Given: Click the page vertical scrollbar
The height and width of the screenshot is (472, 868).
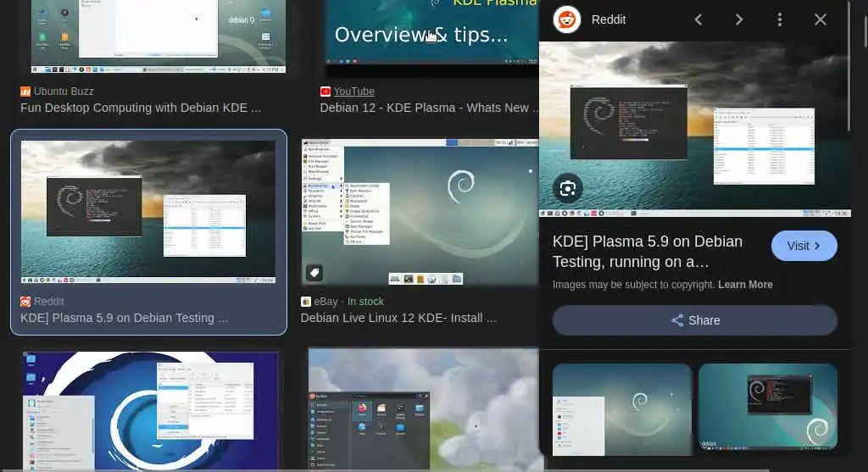Looking at the screenshot, I should click(865, 33).
